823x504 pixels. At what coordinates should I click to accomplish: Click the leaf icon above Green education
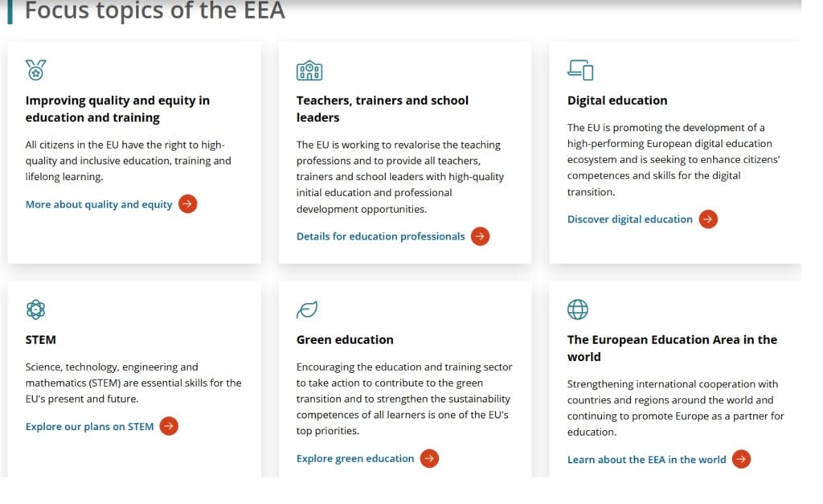coord(307,309)
